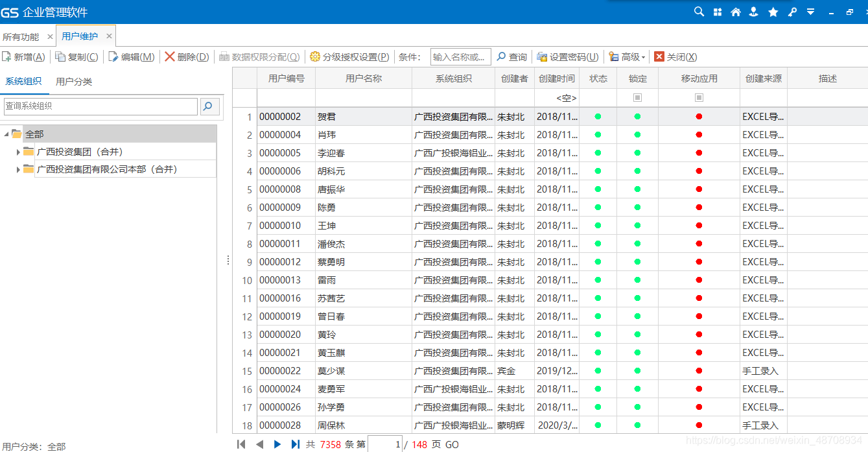
Task: Open the search magnifier in title bar
Action: tap(699, 12)
